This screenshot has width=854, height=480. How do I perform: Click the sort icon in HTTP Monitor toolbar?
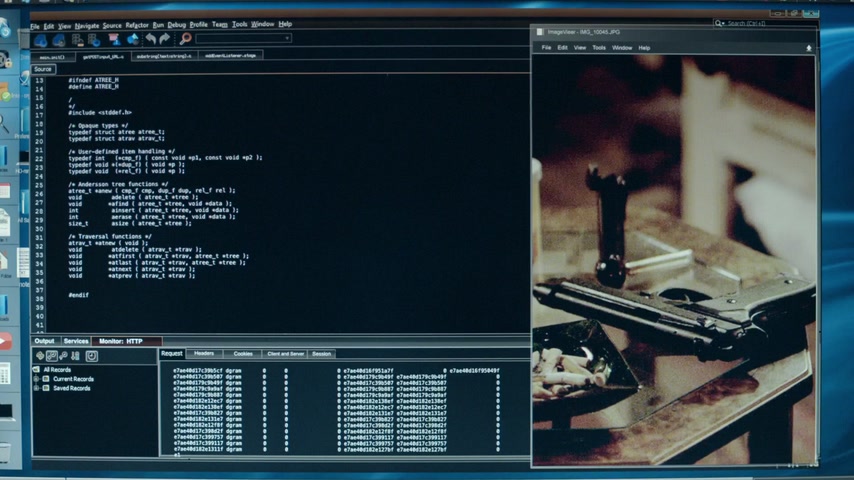pyautogui.click(x=74, y=356)
